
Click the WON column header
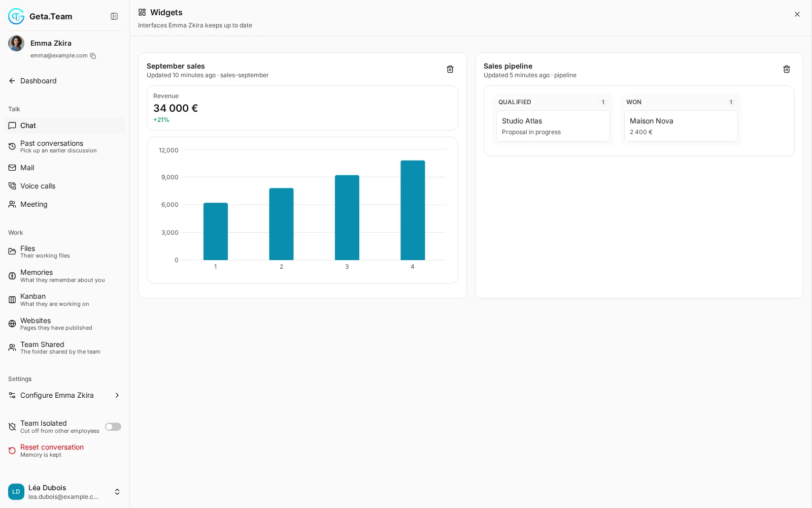pos(634,102)
